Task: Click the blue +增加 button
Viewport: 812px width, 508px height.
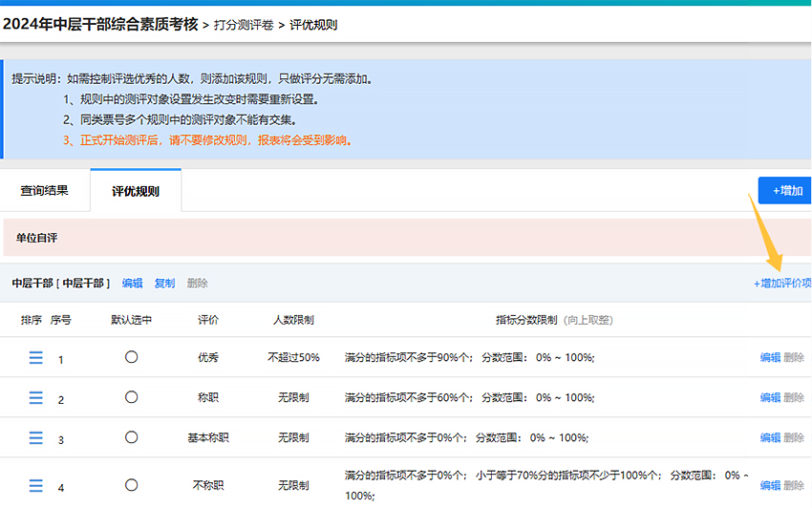Action: coord(785,191)
